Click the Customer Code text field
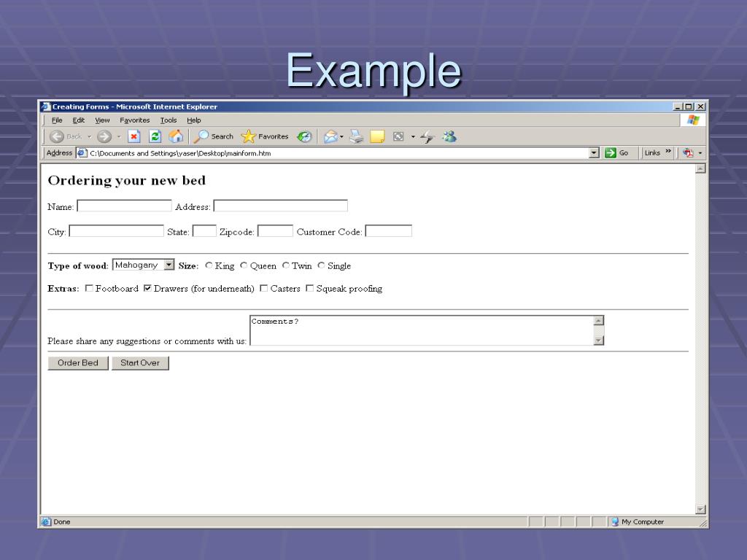747x560 pixels. pos(388,231)
